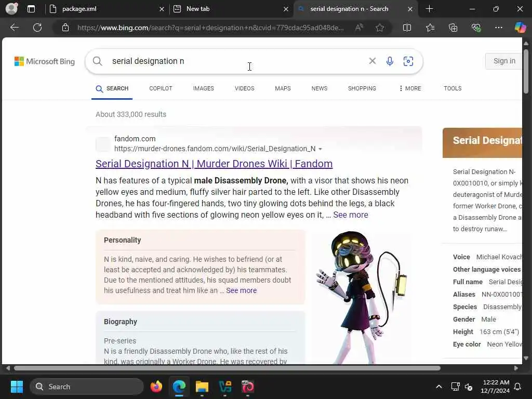This screenshot has width=532, height=399.
Task: Open the taskbar clock showing 12:22 AM
Action: pyautogui.click(x=495, y=387)
